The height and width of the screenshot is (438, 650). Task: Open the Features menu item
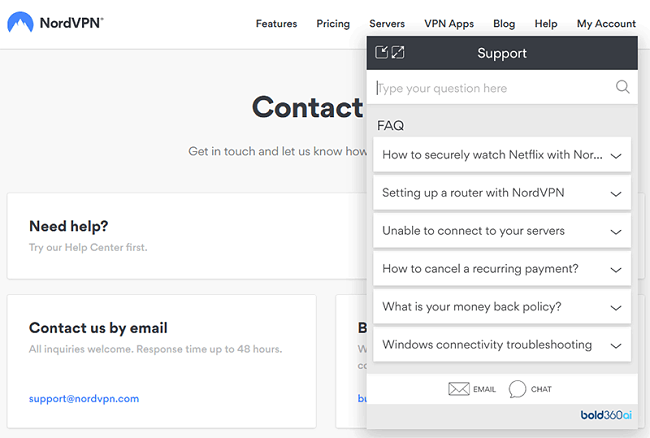(x=276, y=24)
